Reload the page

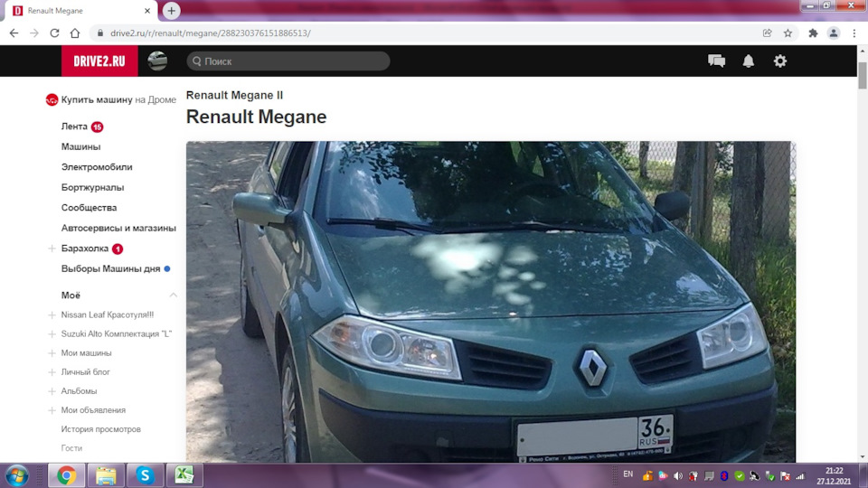click(x=54, y=33)
